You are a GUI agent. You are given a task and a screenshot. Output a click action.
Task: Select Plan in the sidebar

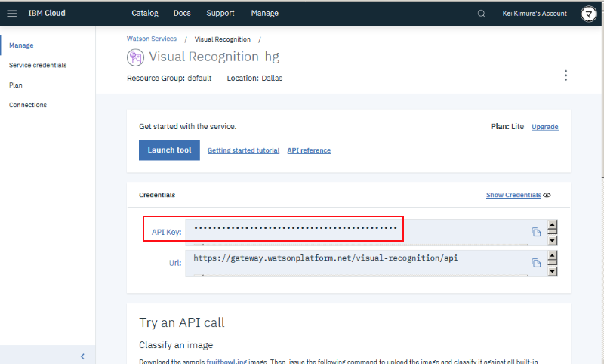click(x=16, y=85)
